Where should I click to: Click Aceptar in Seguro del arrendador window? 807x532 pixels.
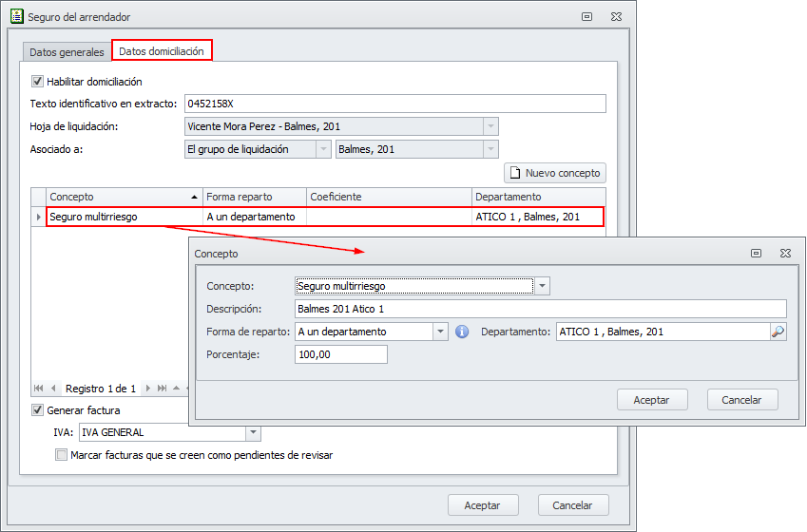pyautogui.click(x=483, y=505)
